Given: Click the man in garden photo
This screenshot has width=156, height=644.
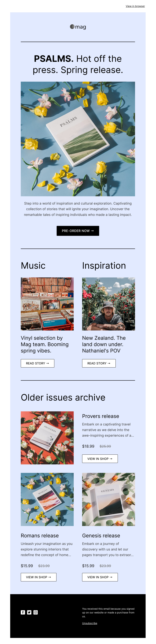Looking at the screenshot, I should point(109,304).
